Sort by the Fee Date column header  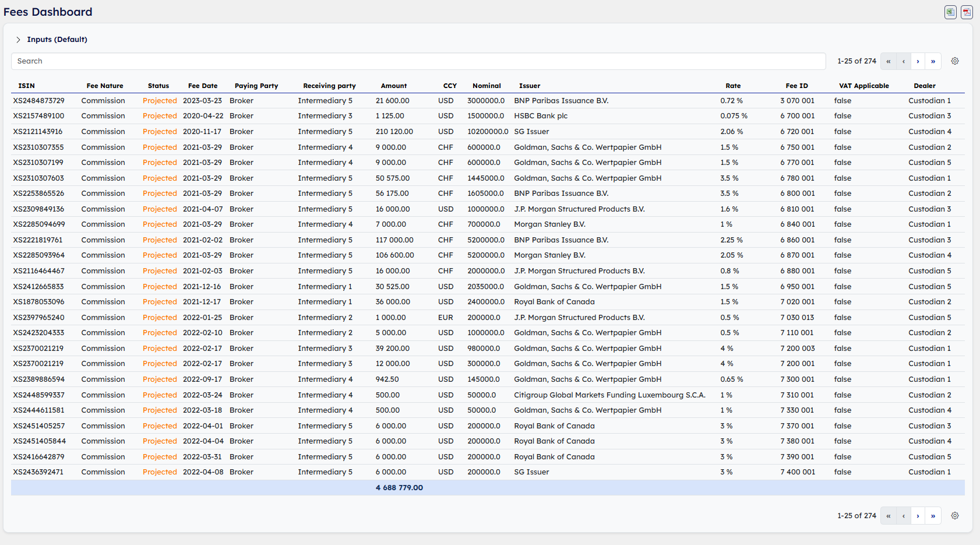click(202, 86)
